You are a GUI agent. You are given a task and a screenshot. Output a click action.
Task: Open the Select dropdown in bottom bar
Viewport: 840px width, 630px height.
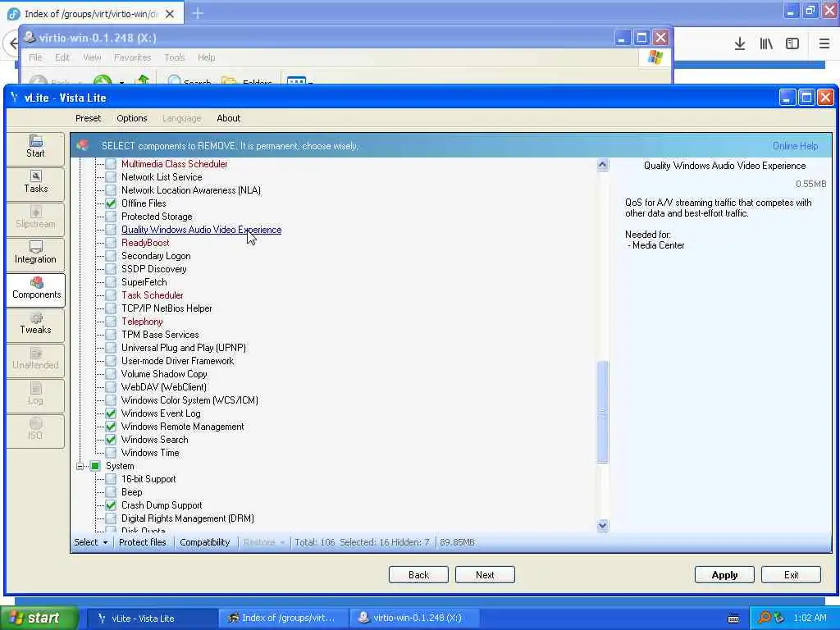[90, 542]
